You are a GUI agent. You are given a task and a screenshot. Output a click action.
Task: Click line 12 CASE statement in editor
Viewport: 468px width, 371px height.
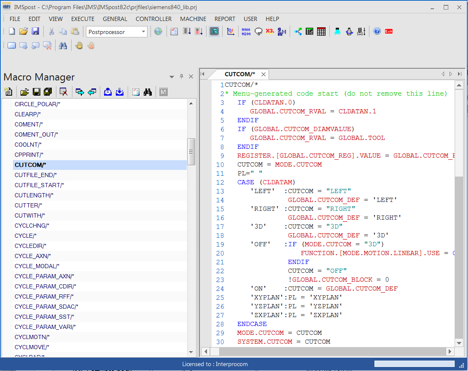[266, 182]
